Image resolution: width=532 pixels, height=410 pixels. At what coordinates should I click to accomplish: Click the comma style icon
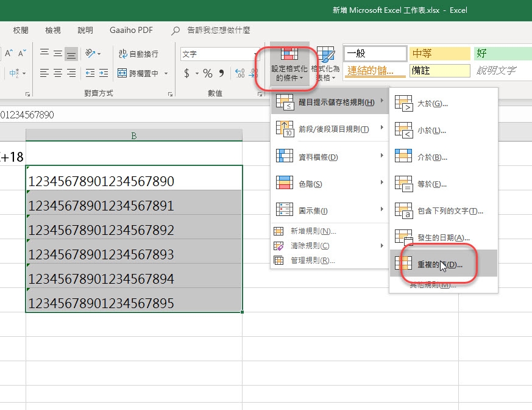pyautogui.click(x=221, y=73)
